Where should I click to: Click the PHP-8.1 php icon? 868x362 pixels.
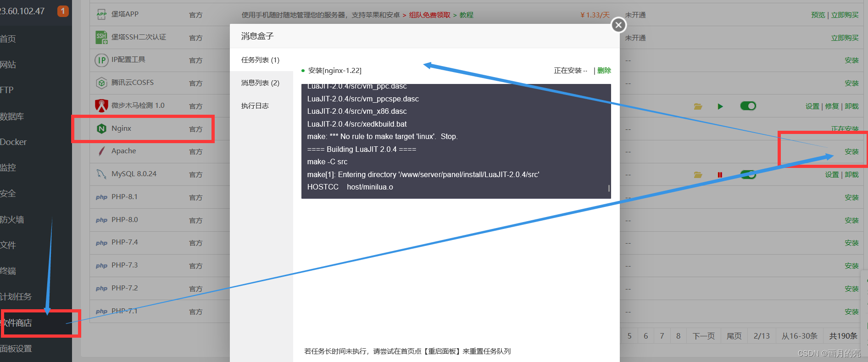click(x=101, y=197)
